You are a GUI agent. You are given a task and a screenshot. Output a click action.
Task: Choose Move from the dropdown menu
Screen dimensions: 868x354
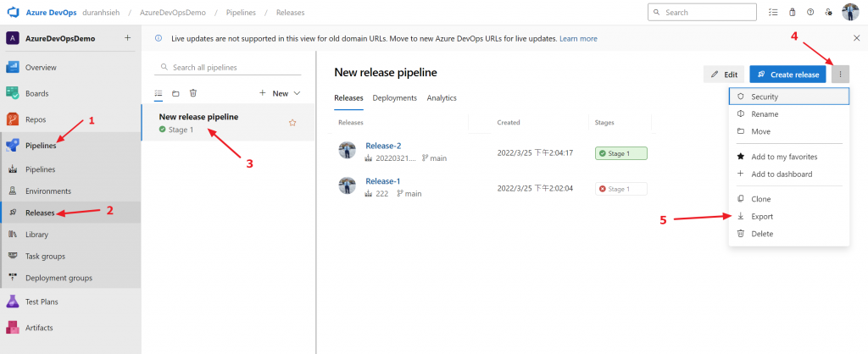[x=789, y=131]
